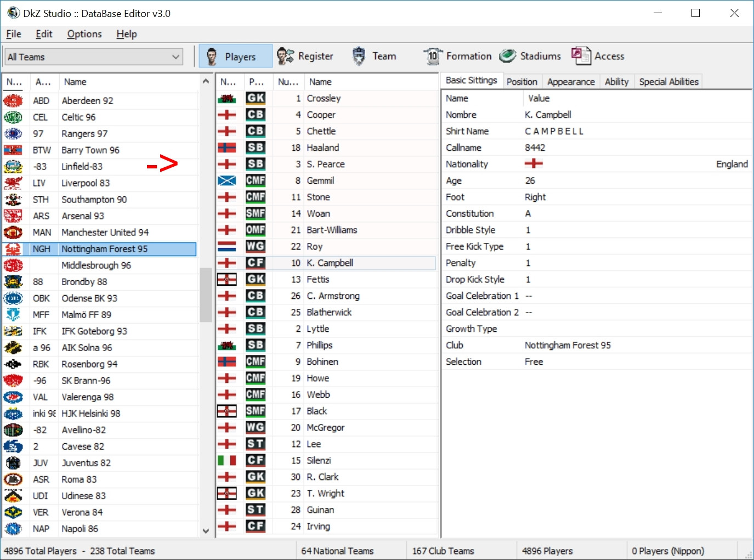Screen dimensions: 754x560
Task: Select Malmö FF 89 in the team list
Action: pyautogui.click(x=99, y=315)
